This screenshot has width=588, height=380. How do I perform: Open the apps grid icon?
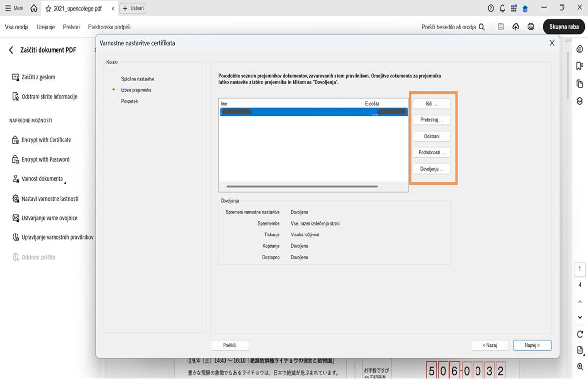pyautogui.click(x=514, y=8)
